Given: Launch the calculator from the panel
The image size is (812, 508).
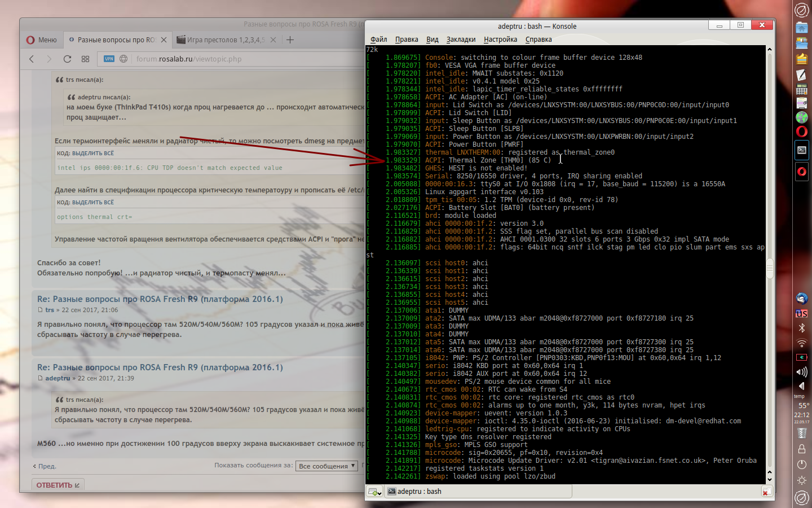Looking at the screenshot, I should tap(801, 89).
